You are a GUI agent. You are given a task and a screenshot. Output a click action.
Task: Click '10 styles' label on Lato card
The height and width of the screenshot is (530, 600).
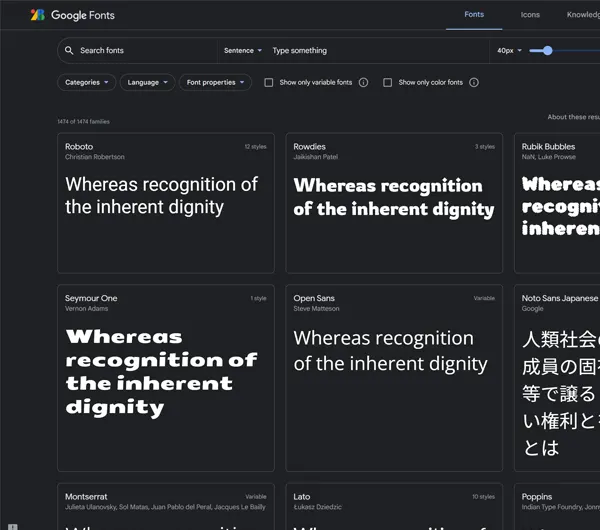tap(483, 497)
